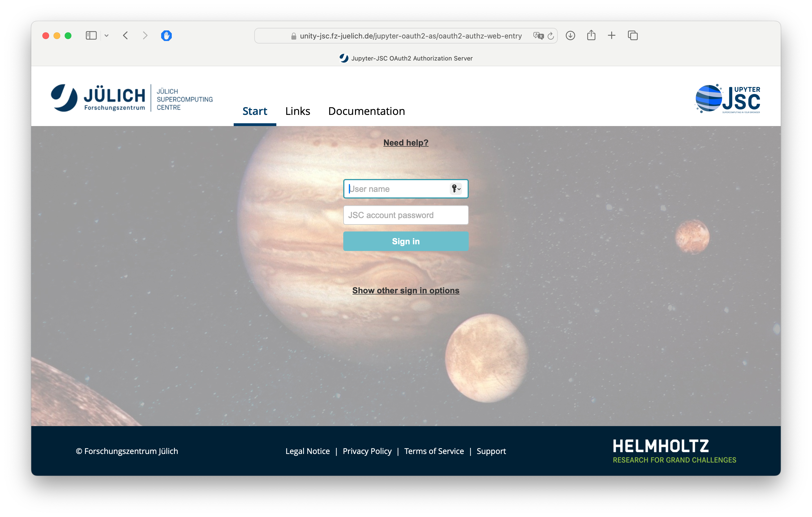
Task: Click the Jupyter JSC logo
Action: point(728,99)
